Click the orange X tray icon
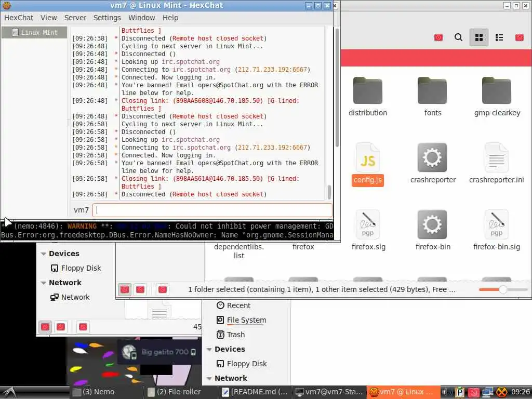This screenshot has height=399, width=532. coord(502,392)
